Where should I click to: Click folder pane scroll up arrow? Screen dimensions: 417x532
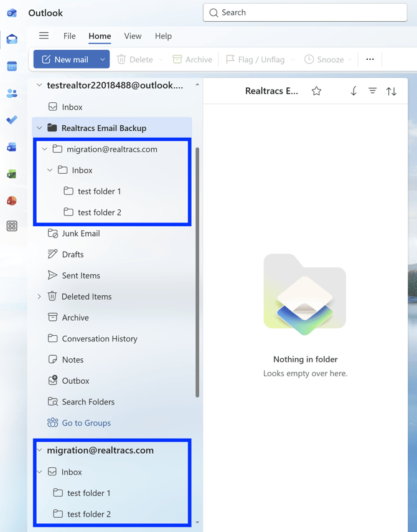[197, 85]
